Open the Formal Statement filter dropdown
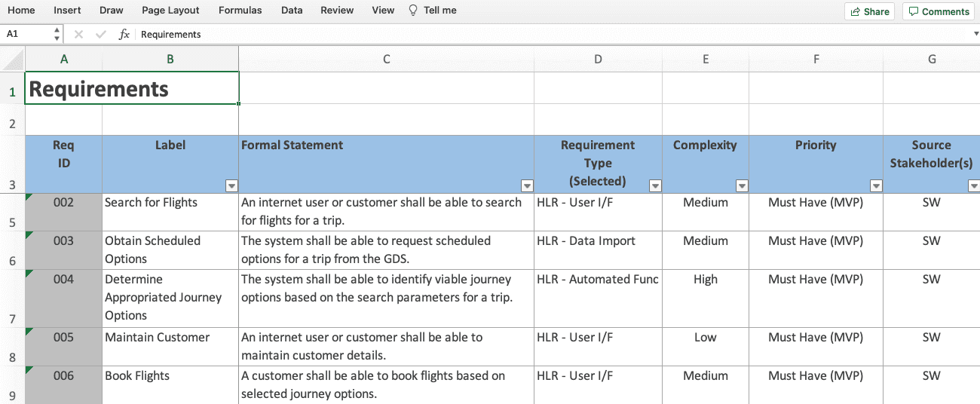Viewport: 980px width, 404px height. tap(527, 186)
